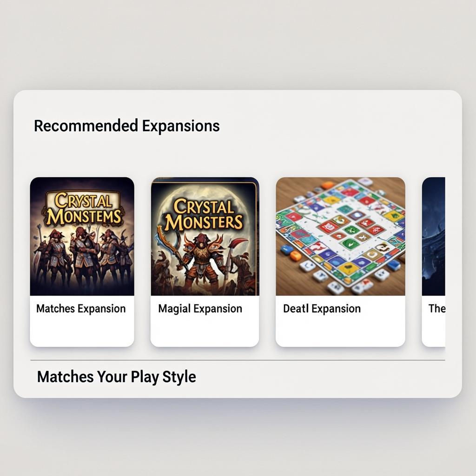Select the Deatl Expansion label
Viewport: 476px width, 476px height.
point(322,309)
